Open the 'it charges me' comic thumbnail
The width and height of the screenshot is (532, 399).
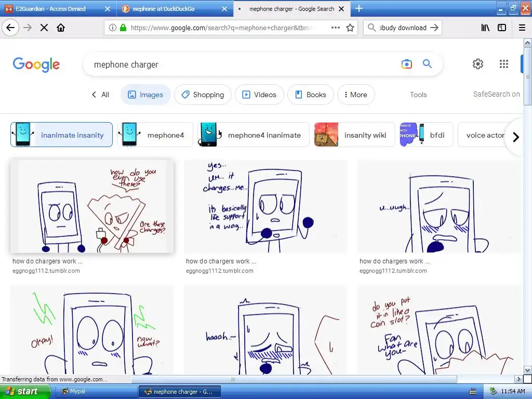pyautogui.click(x=265, y=206)
